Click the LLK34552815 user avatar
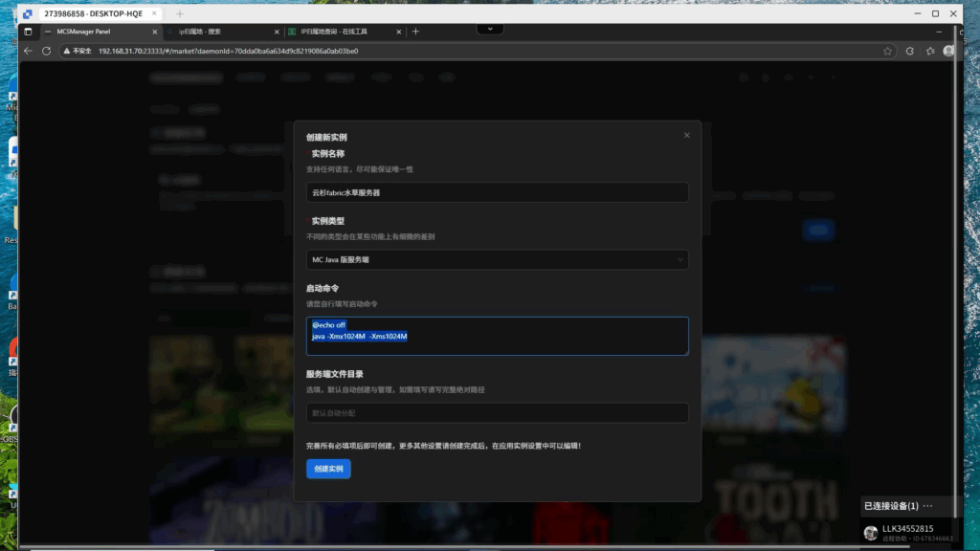Screen dimensions: 980x551 [x=871, y=533]
